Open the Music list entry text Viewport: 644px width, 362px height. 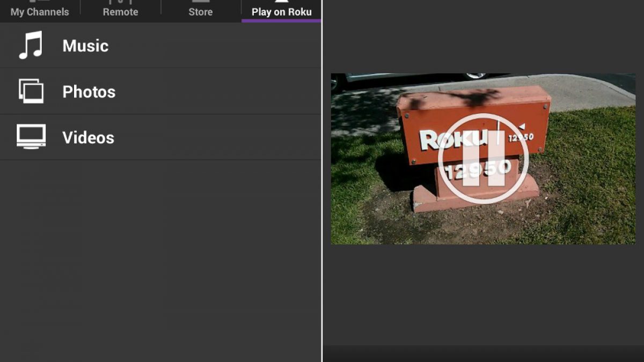85,46
